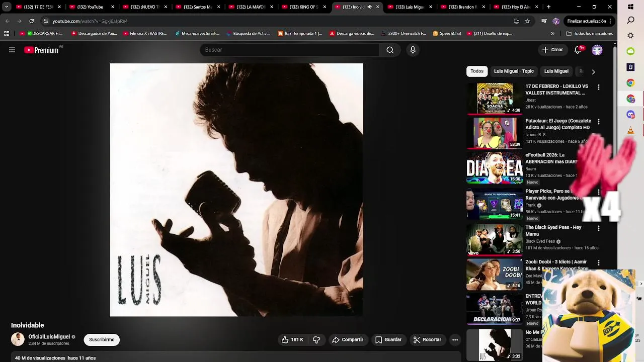Select the Luis Miguel filter chip
Viewport: 644px width, 362px height.
pyautogui.click(x=556, y=71)
